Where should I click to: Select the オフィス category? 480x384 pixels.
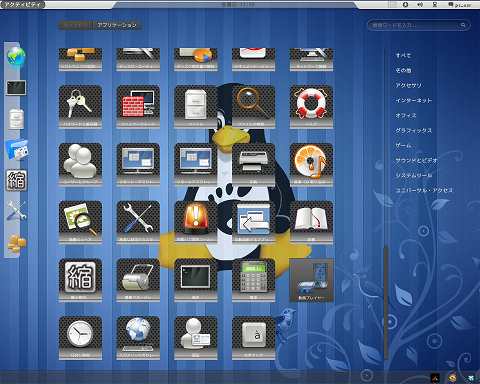(x=406, y=115)
